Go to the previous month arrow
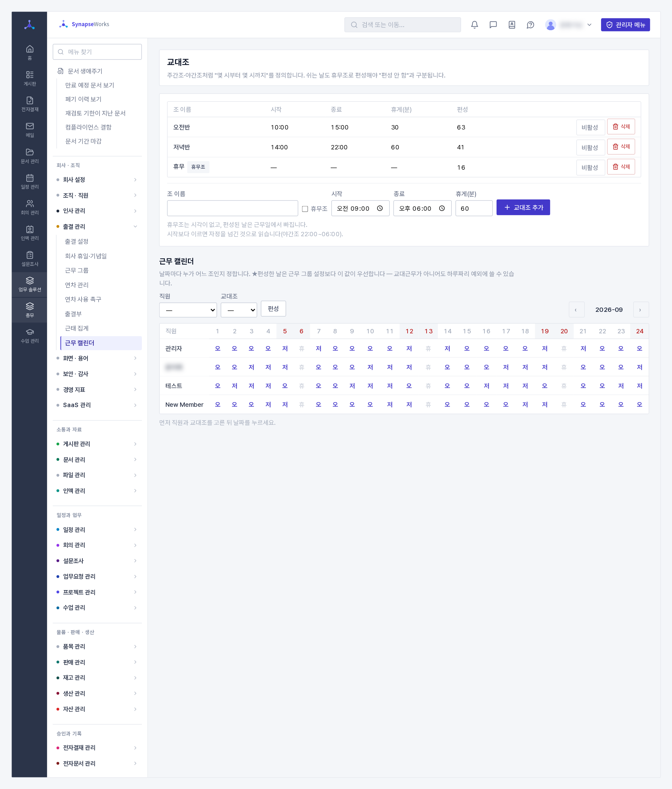The width and height of the screenshot is (672, 789). 576,310
